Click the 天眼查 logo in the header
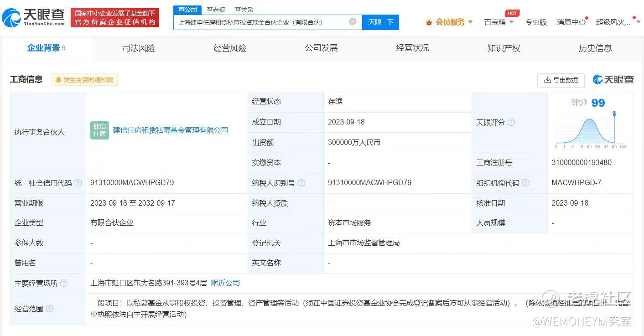The width and height of the screenshot is (644, 336). coord(33,17)
